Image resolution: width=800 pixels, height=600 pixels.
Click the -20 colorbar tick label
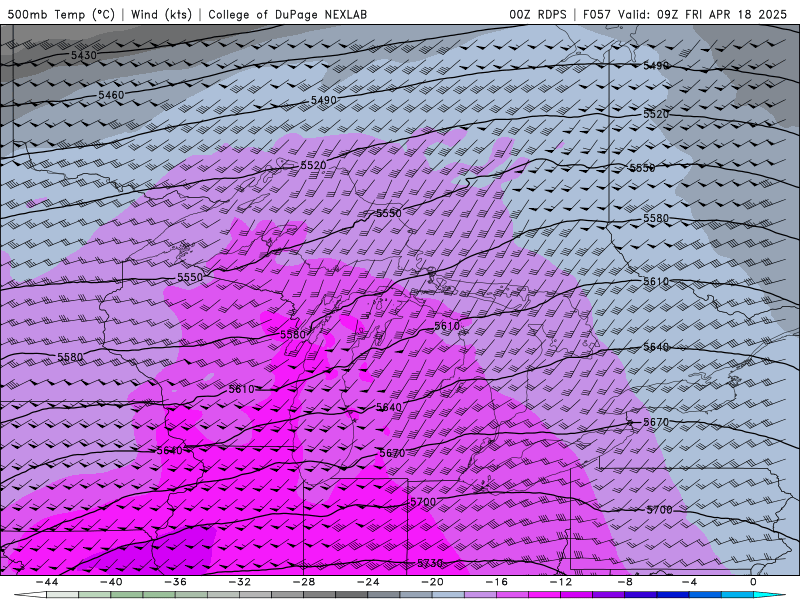(x=432, y=582)
